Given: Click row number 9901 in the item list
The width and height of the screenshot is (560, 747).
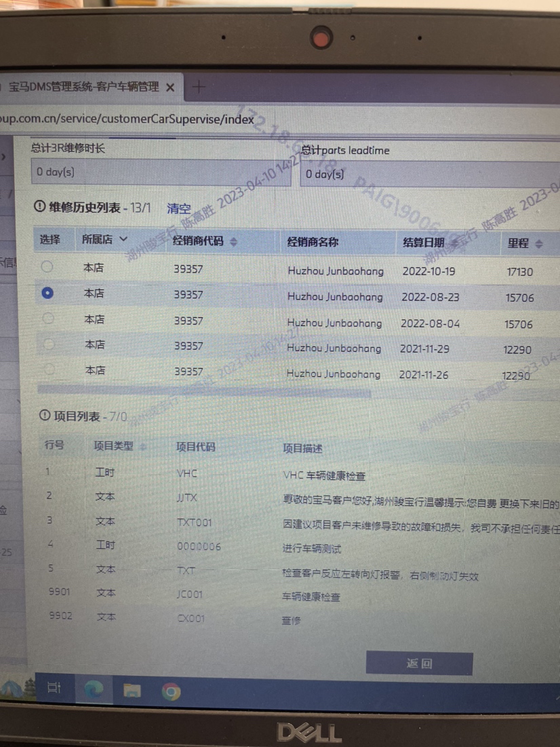Looking at the screenshot, I should pyautogui.click(x=60, y=592).
